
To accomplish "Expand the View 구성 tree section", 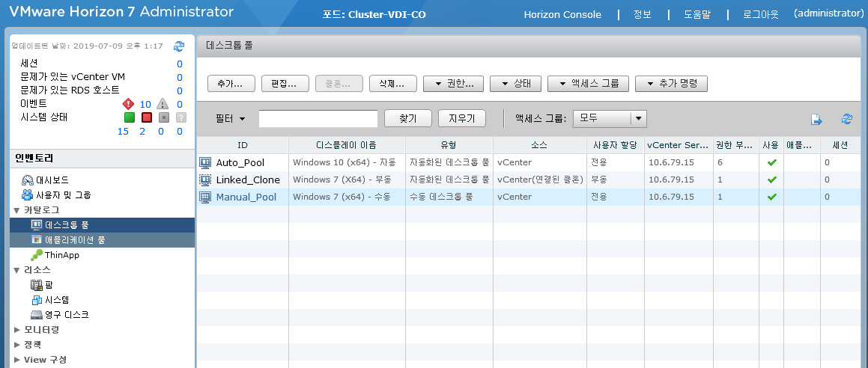I will [x=16, y=360].
